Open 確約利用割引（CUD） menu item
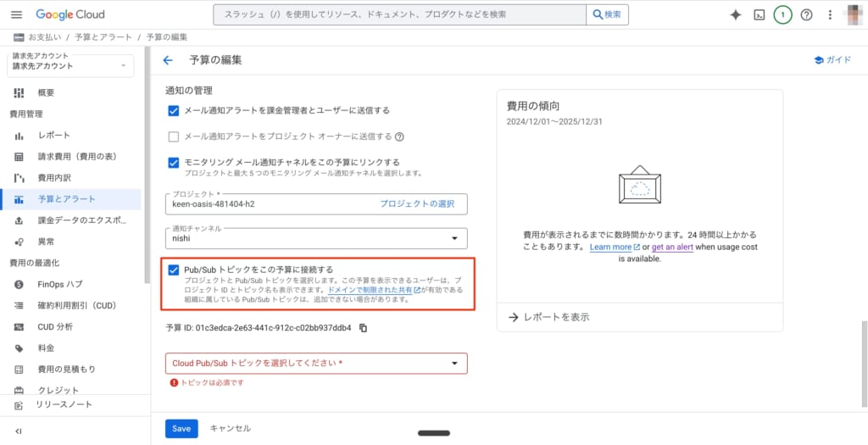 70,305
